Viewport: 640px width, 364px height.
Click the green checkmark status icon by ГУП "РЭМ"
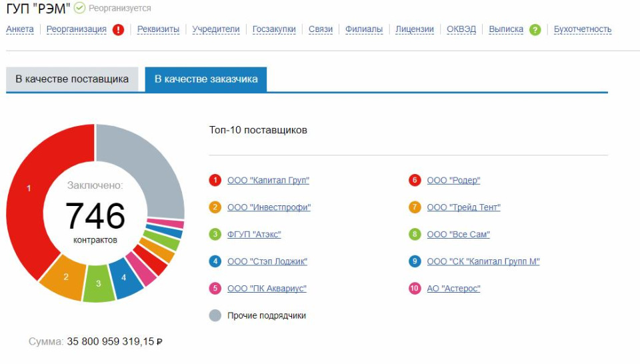point(79,8)
